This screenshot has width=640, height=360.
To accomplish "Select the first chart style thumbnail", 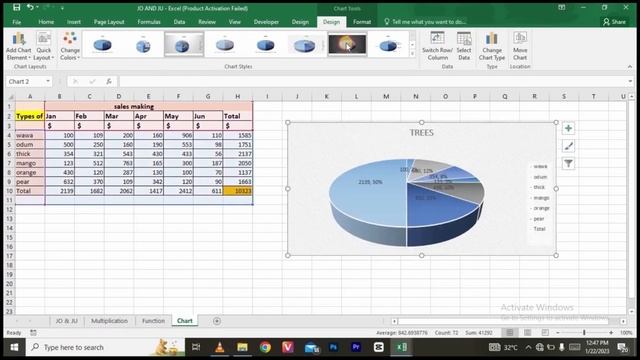I will pos(102,44).
